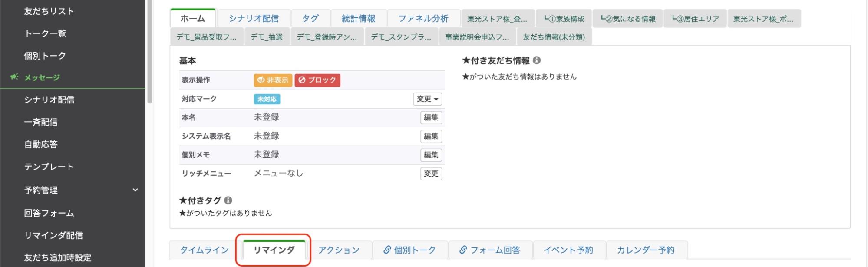Switch to the タイムライン tab
The width and height of the screenshot is (868, 267).
click(205, 250)
